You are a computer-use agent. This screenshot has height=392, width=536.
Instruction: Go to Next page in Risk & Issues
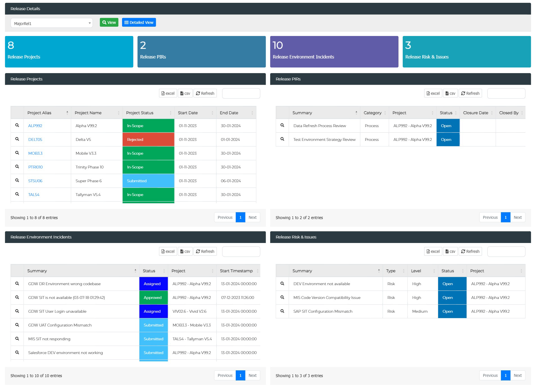(518, 375)
